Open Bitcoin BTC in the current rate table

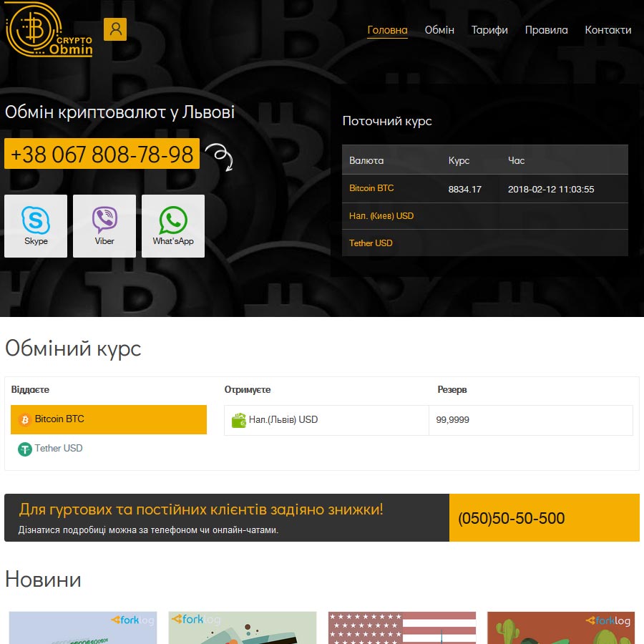click(x=371, y=188)
